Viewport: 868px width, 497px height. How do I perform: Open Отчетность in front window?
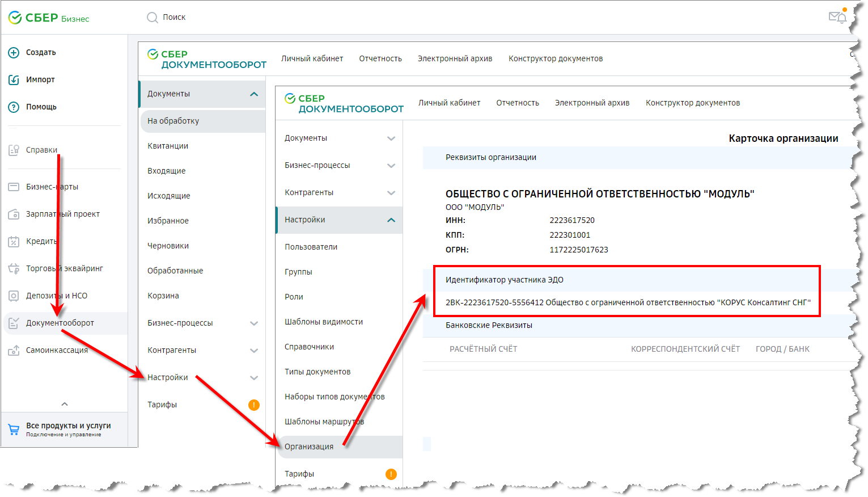pos(518,103)
